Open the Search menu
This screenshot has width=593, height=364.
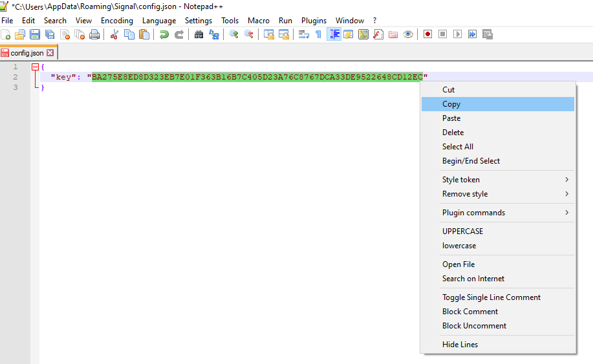tap(55, 21)
